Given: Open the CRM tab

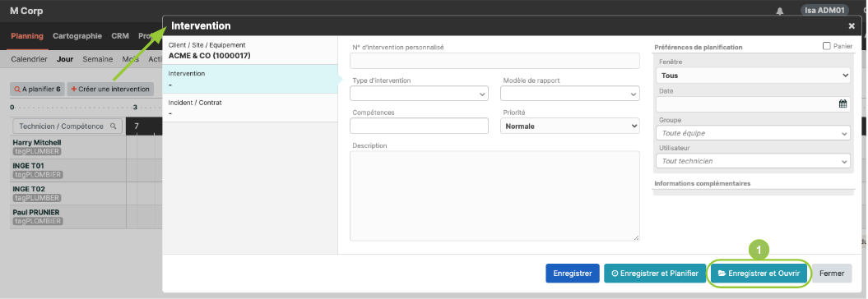Looking at the screenshot, I should pos(120,36).
